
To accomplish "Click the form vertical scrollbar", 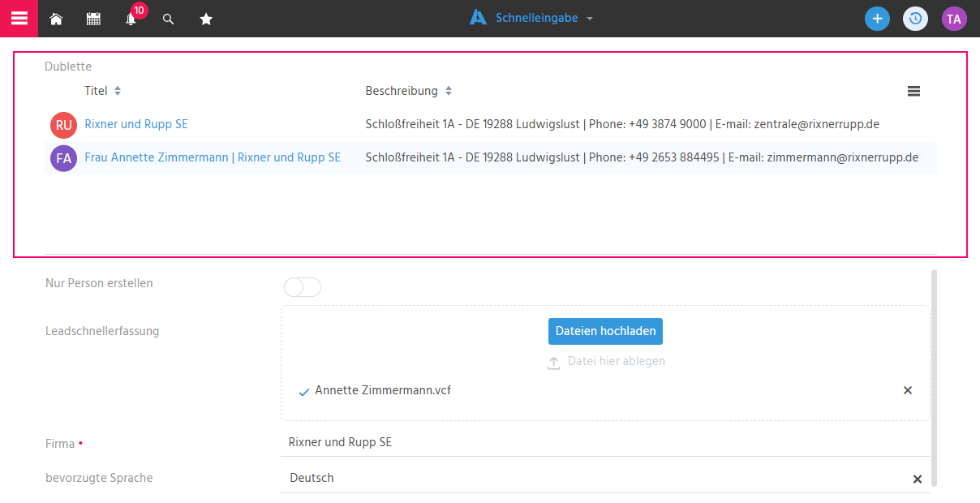I will pos(934,377).
